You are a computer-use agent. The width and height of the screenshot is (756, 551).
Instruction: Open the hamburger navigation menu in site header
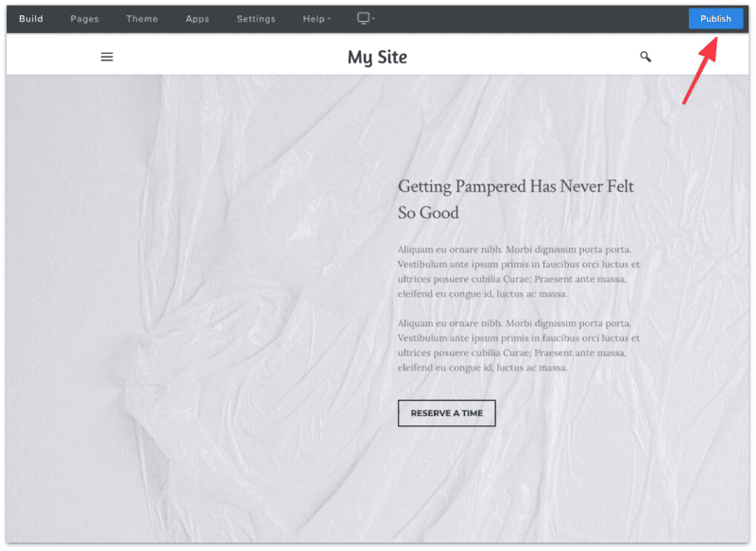pyautogui.click(x=107, y=57)
